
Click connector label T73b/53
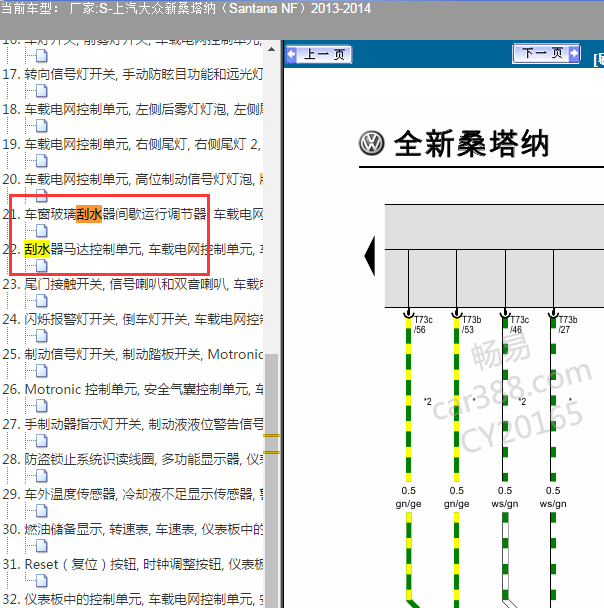point(471,325)
